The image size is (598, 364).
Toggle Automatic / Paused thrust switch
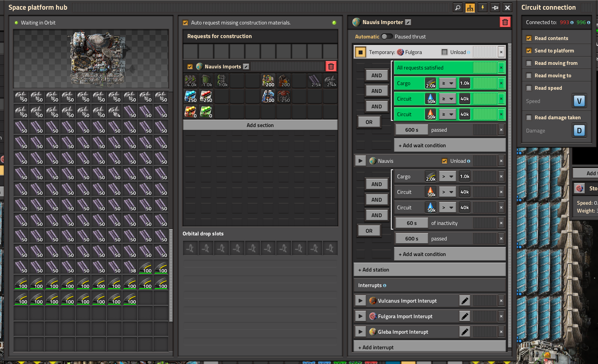(387, 37)
